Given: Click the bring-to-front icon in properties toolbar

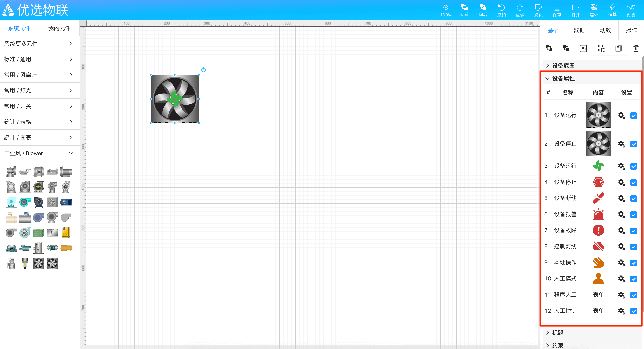Looking at the screenshot, I should click(x=549, y=48).
